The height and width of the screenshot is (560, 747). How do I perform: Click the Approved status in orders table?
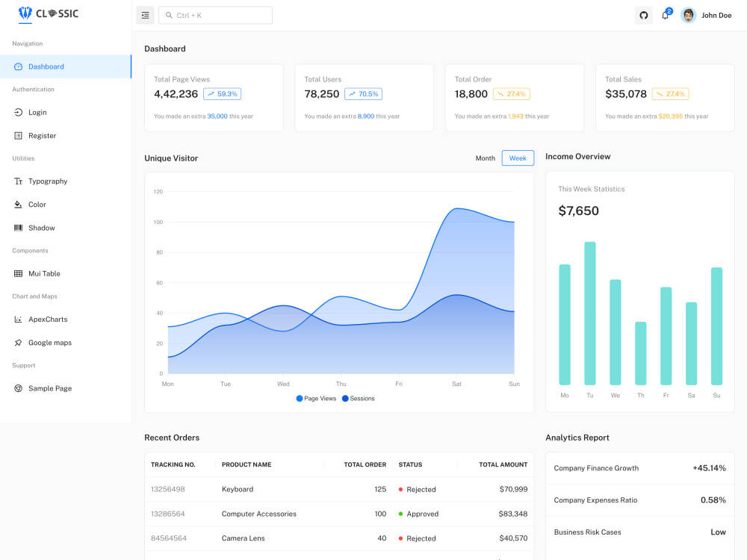[418, 514]
